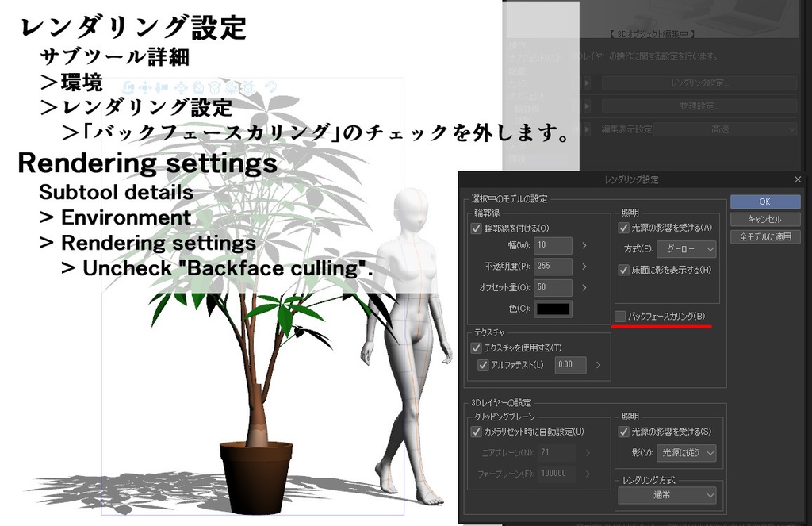
Task: Disable the テクスチャを使用する checkbox
Action: click(477, 347)
